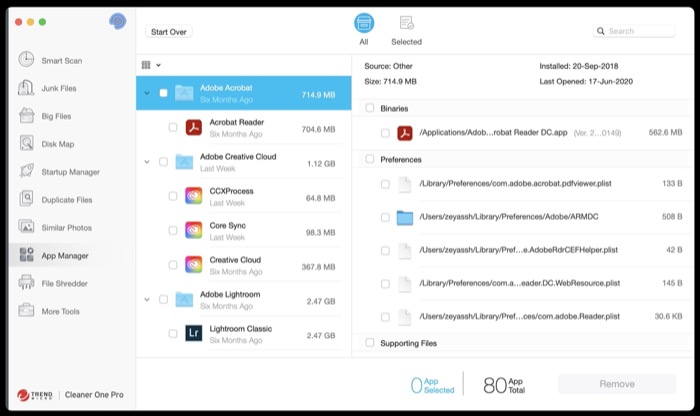Click into the Search field

click(640, 31)
